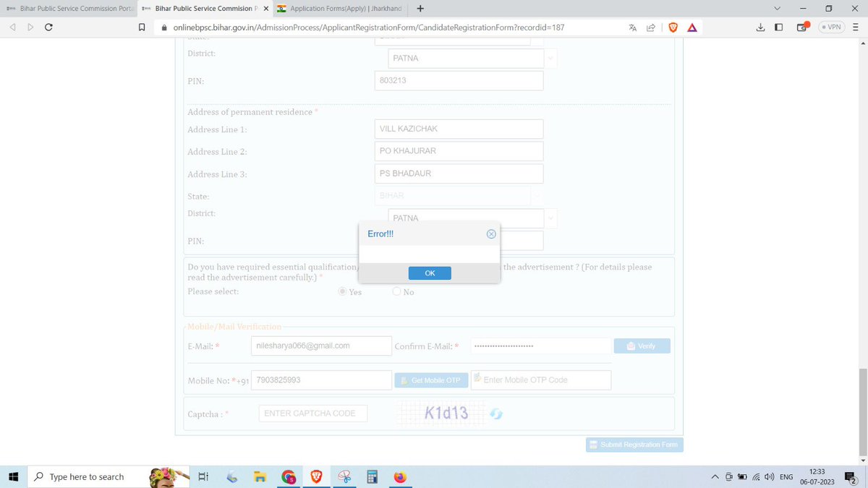Click the volume speaker tray icon
This screenshot has width=868, height=488.
click(x=770, y=476)
